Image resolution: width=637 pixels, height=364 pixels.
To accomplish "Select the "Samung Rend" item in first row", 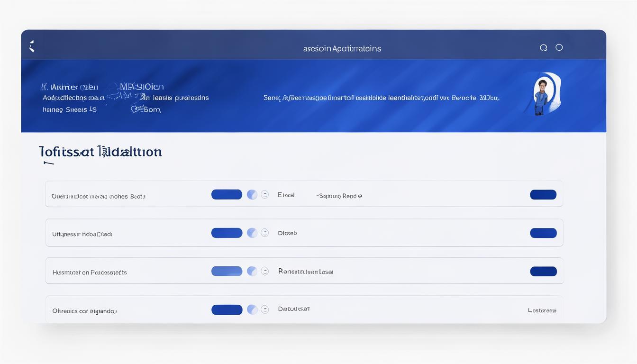I will click(x=339, y=196).
